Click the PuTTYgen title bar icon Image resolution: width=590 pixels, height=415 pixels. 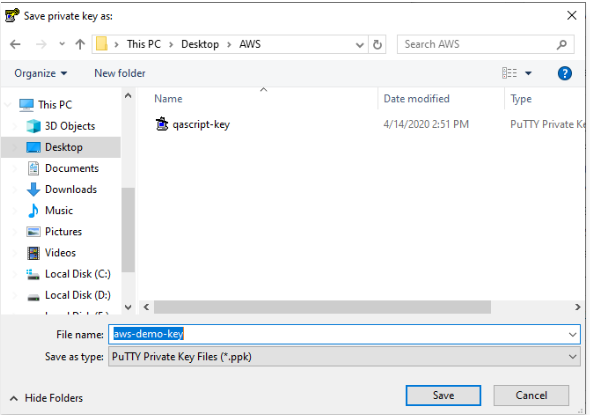[12, 16]
